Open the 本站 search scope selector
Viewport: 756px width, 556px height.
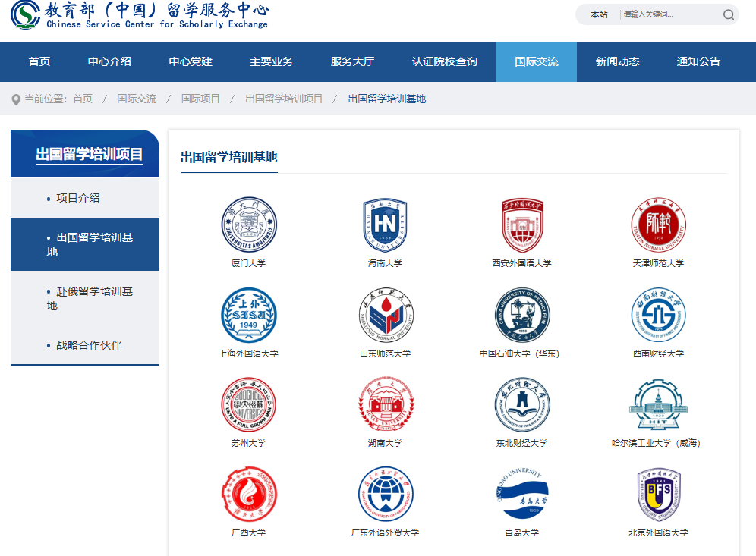(x=600, y=14)
